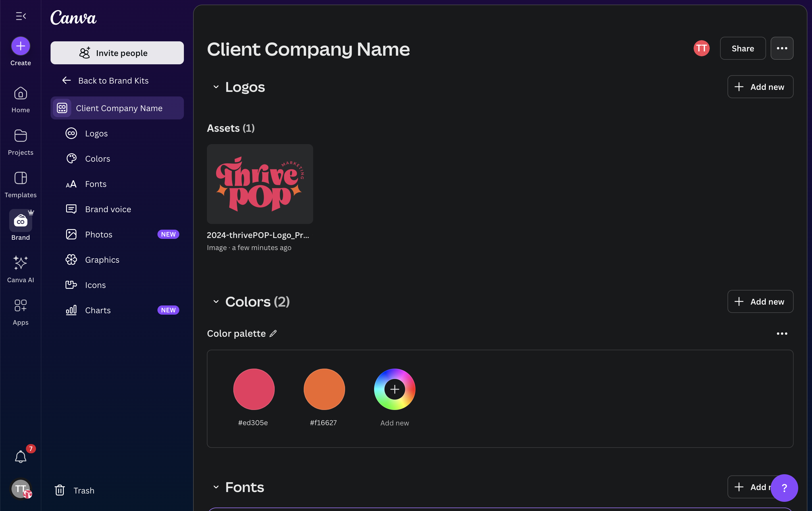Open the more options button beside Share
812x511 pixels.
click(782, 48)
